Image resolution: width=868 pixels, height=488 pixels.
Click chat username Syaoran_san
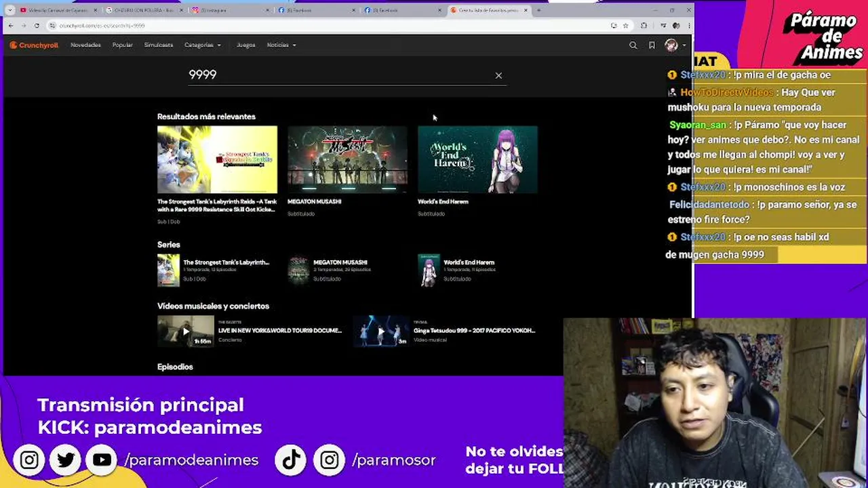(x=698, y=125)
